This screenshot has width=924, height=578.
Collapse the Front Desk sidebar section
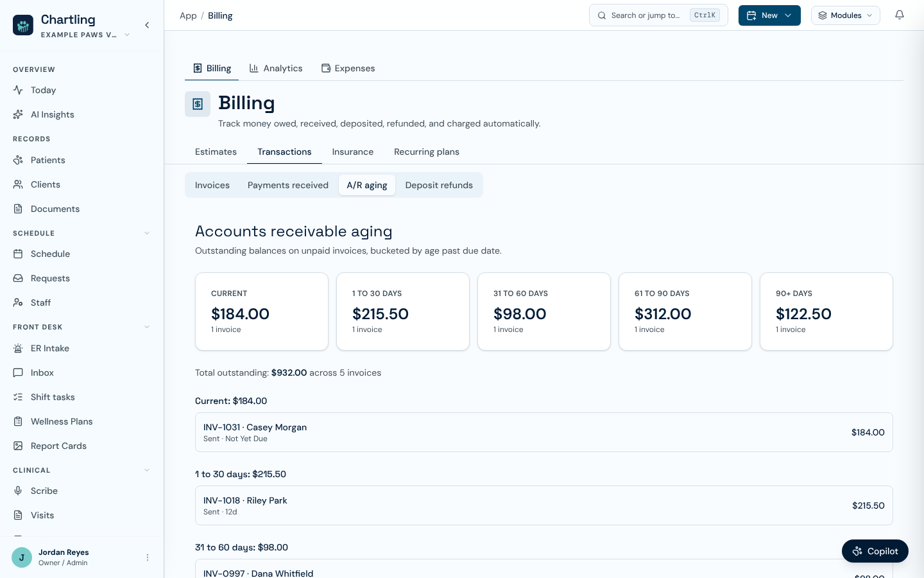tap(147, 327)
